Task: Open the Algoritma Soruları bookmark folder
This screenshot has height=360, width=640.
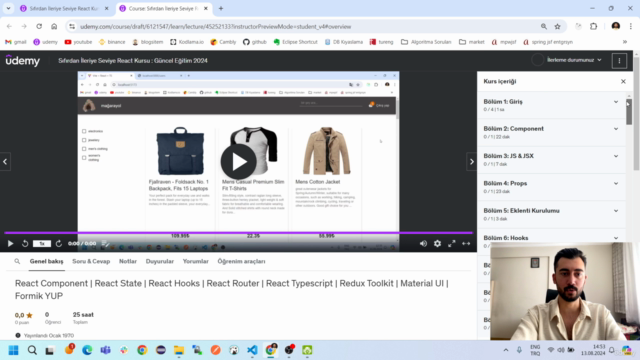Action: pos(426,42)
